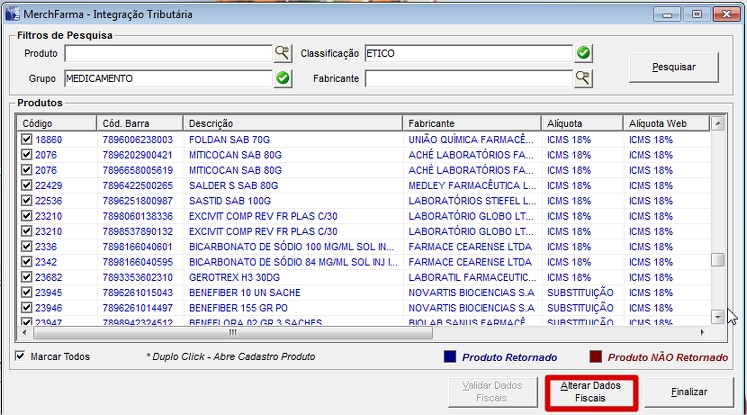Toggle the Marcar Todos checkbox
747x415 pixels.
coord(22,357)
